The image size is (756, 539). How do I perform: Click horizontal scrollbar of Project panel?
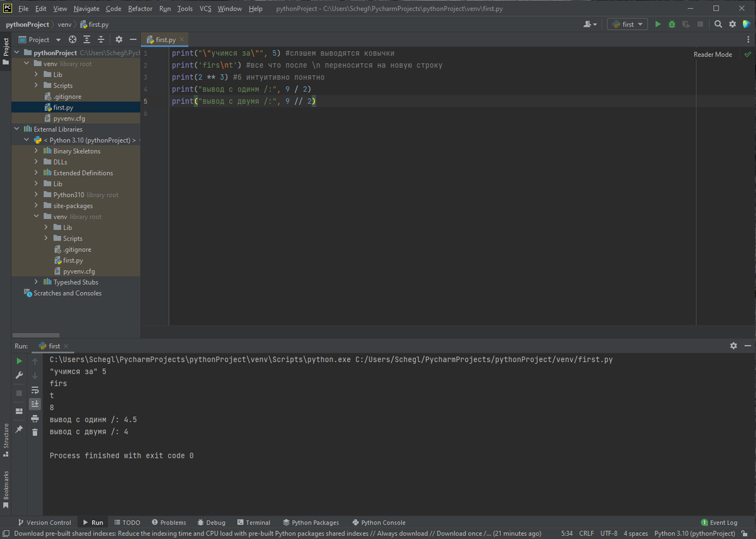click(36, 335)
